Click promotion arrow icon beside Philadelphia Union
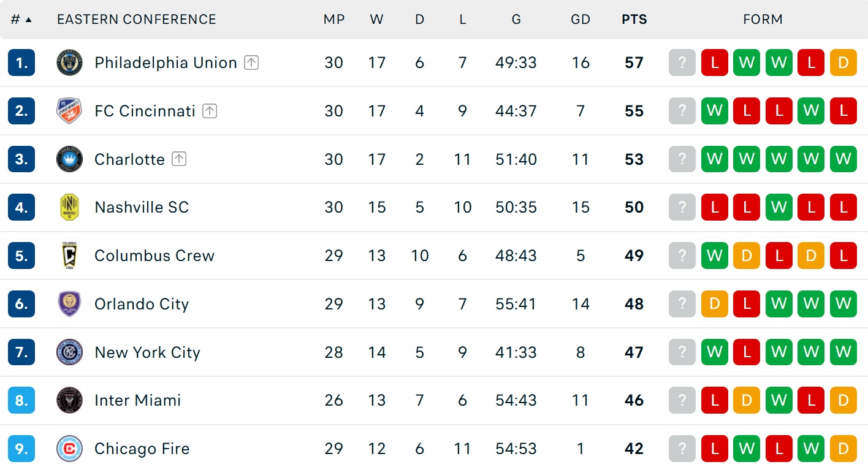Image resolution: width=868 pixels, height=470 pixels. pos(251,63)
